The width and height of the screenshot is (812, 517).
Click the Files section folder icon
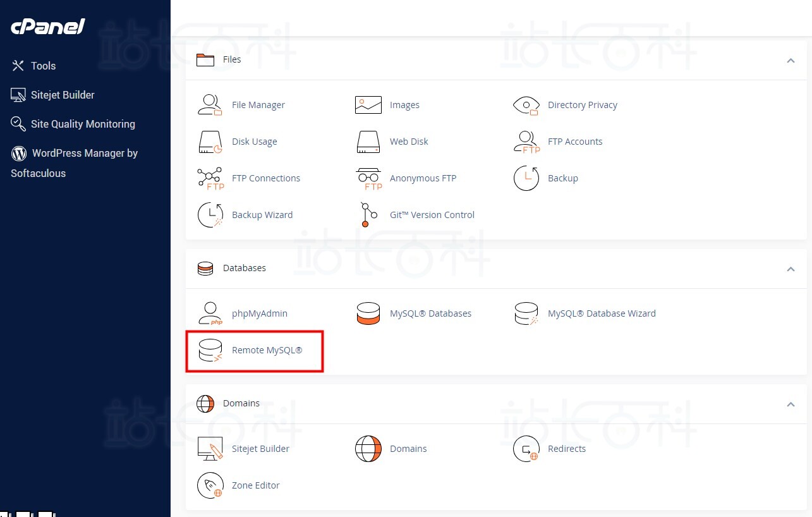click(205, 59)
